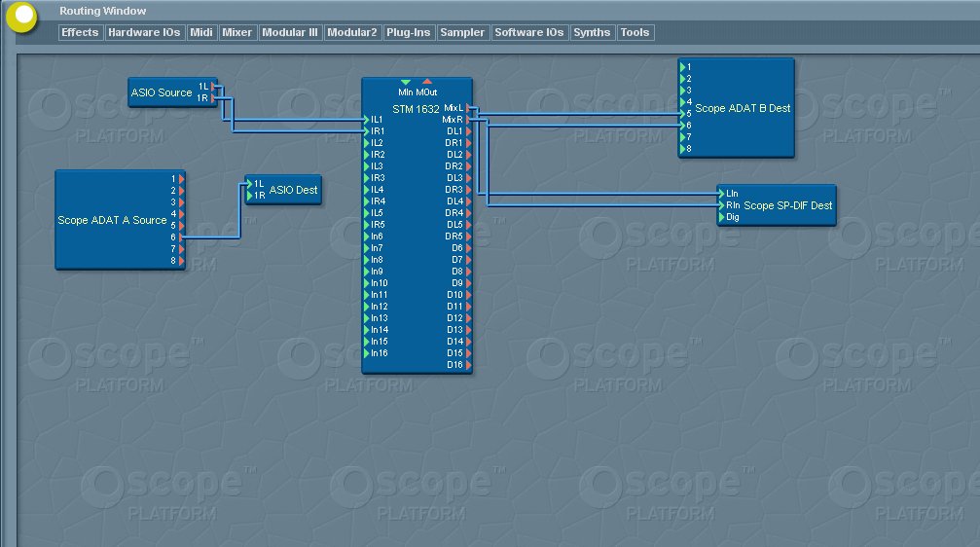
Task: Open the Effects menu
Action: pyautogui.click(x=80, y=32)
